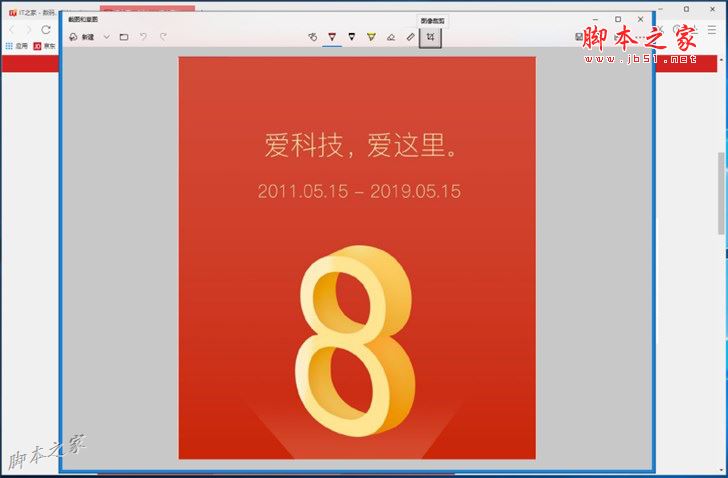Close the Snip & Sketch window
728x478 pixels.
pos(641,19)
